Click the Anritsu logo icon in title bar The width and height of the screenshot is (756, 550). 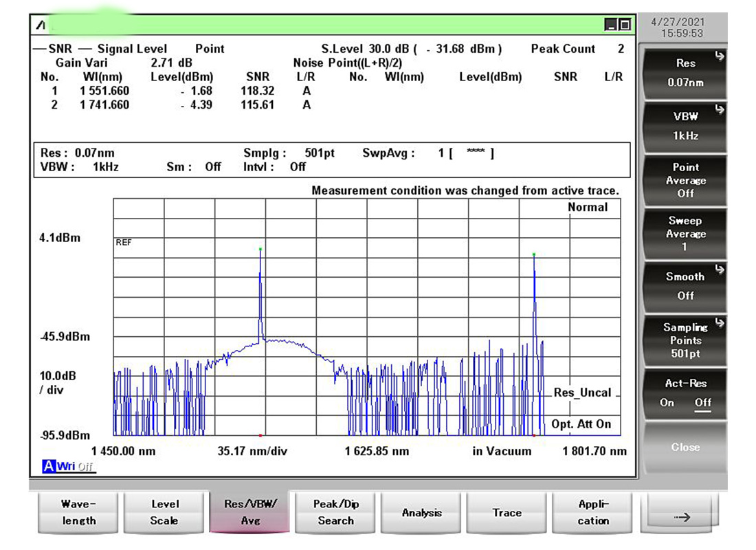coord(40,25)
